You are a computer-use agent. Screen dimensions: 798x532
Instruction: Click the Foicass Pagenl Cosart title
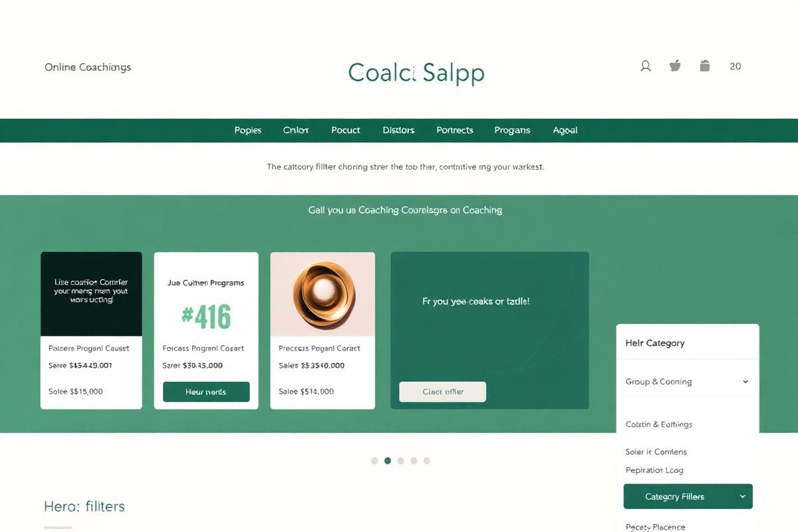(203, 348)
